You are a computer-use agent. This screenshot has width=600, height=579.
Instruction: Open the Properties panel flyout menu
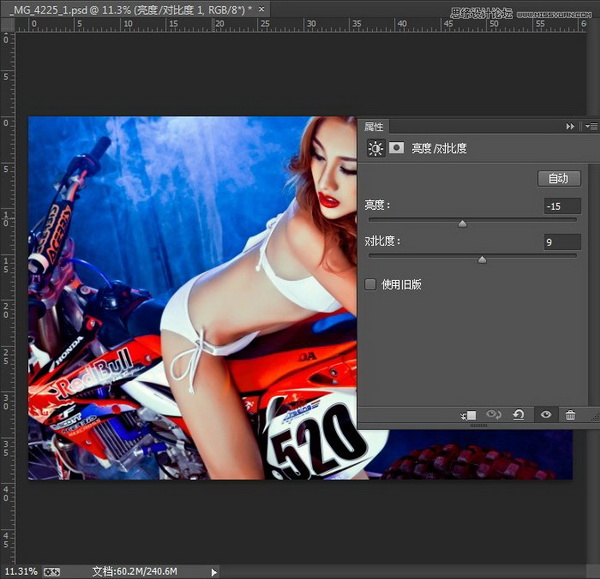coord(590,127)
